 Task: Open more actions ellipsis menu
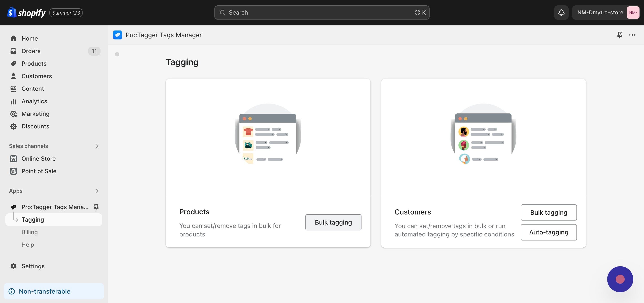(x=632, y=35)
